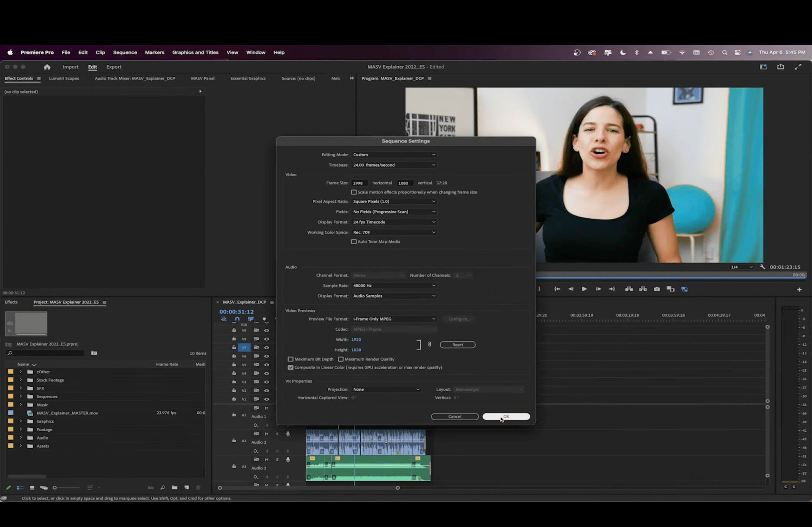Image resolution: width=812 pixels, height=527 pixels.
Task: Enable the Maximum Bit Depth checkbox
Action: (x=291, y=359)
